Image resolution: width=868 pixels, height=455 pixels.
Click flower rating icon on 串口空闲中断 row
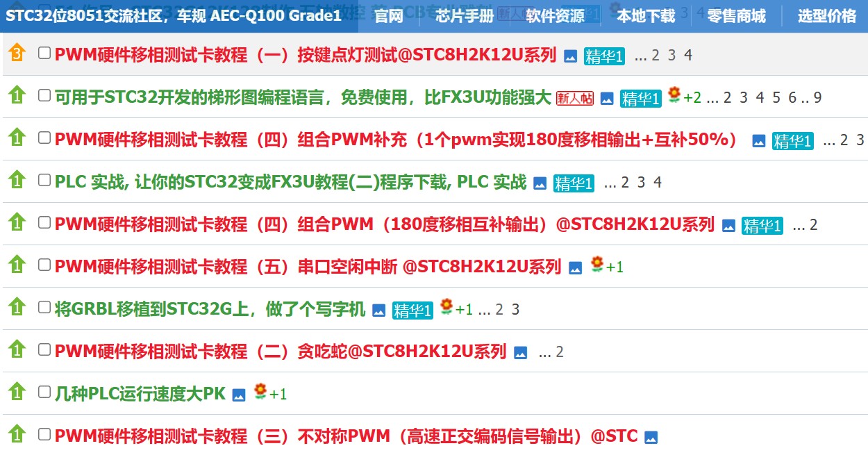[596, 265]
